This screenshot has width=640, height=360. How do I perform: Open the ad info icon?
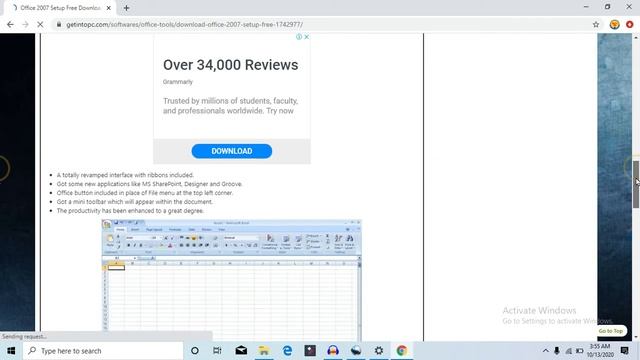[x=299, y=37]
